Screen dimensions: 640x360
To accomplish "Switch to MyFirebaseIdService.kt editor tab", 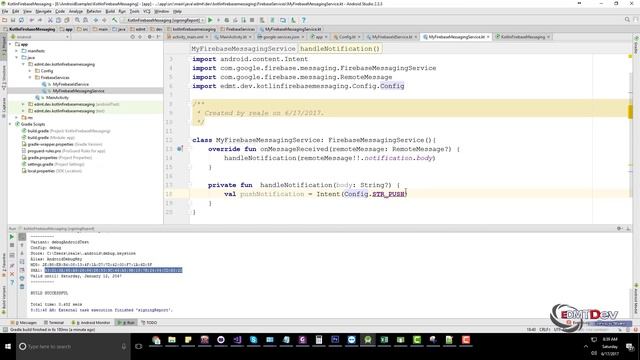I will pos(392,37).
